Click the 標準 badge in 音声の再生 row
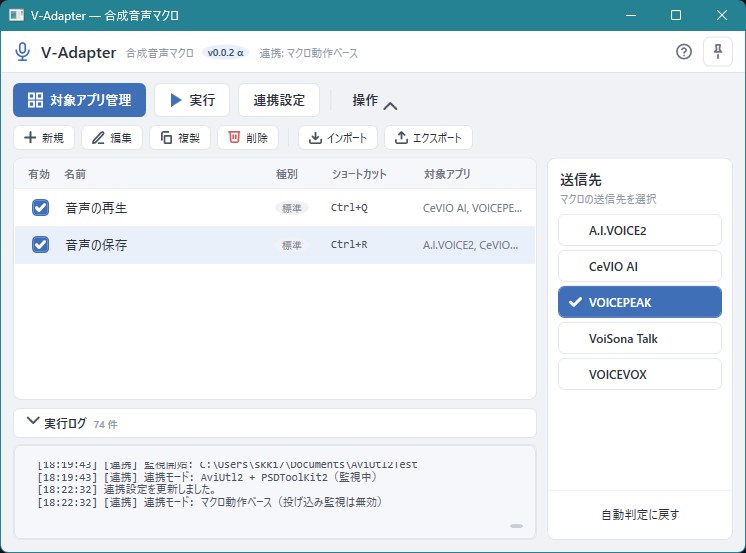 [292, 208]
